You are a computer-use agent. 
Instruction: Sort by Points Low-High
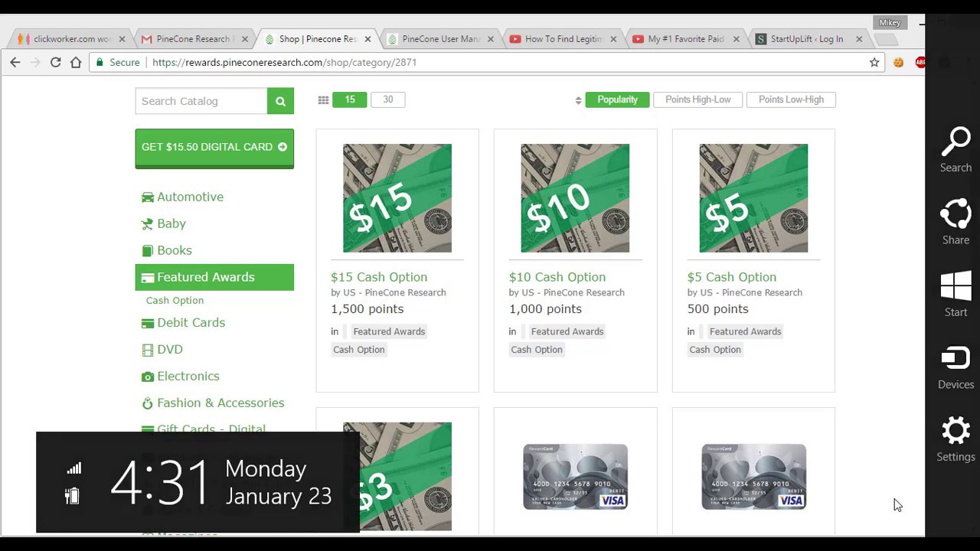click(791, 99)
